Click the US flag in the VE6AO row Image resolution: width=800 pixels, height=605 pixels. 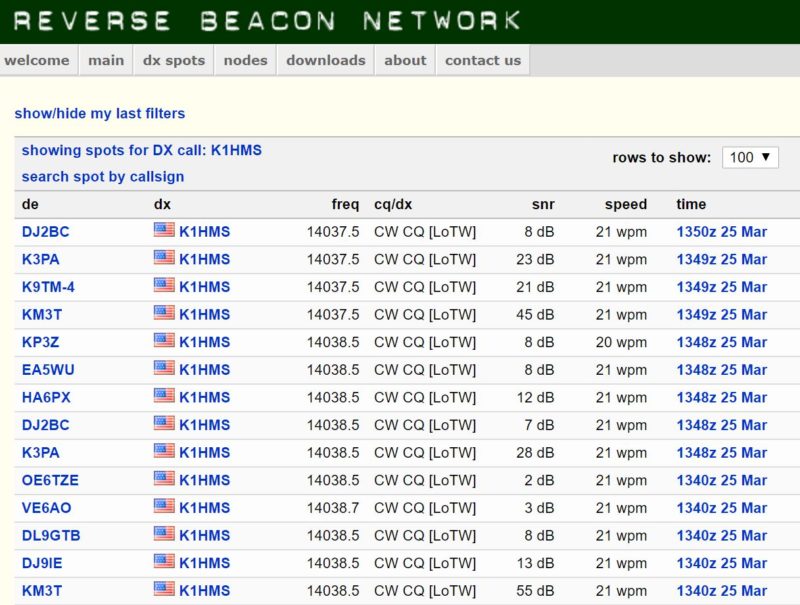point(164,506)
